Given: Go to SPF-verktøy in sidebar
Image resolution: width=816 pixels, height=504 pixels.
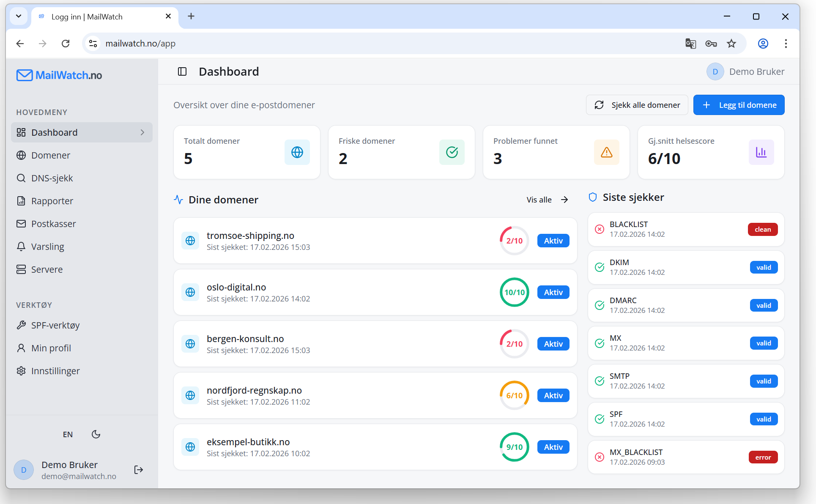Looking at the screenshot, I should click(55, 325).
